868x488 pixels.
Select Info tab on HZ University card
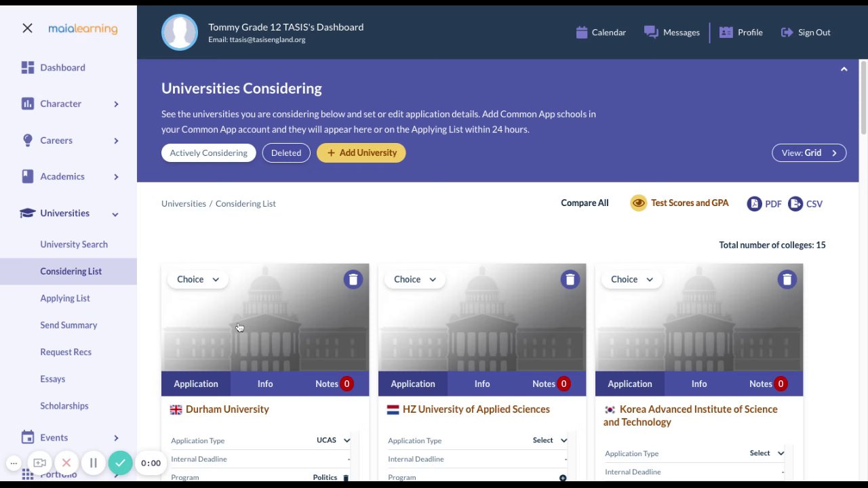482,384
